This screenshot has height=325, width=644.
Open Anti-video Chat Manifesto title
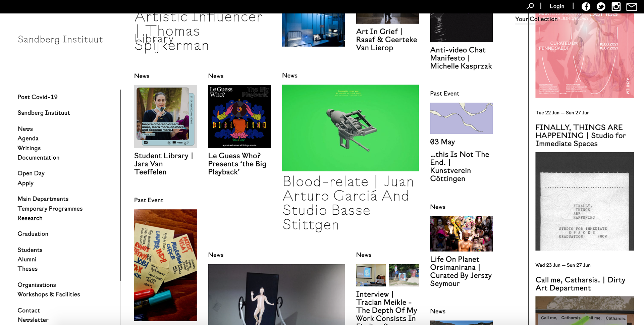coord(461,58)
